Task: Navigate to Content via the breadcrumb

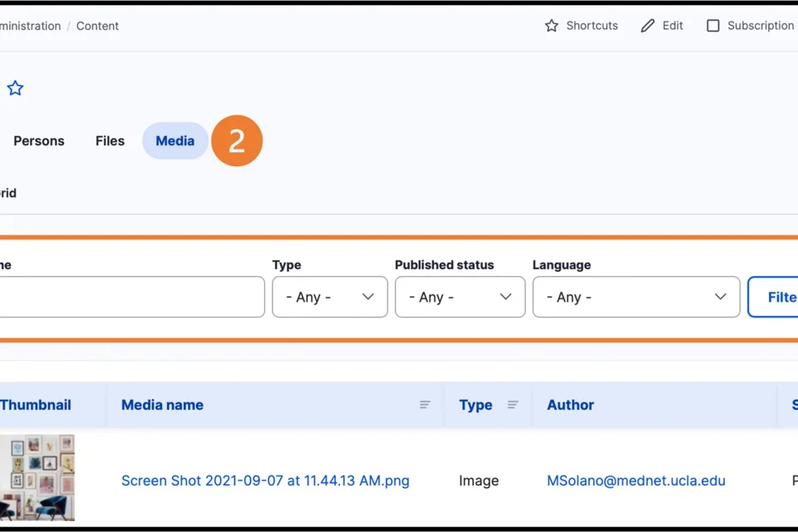Action: [x=97, y=26]
